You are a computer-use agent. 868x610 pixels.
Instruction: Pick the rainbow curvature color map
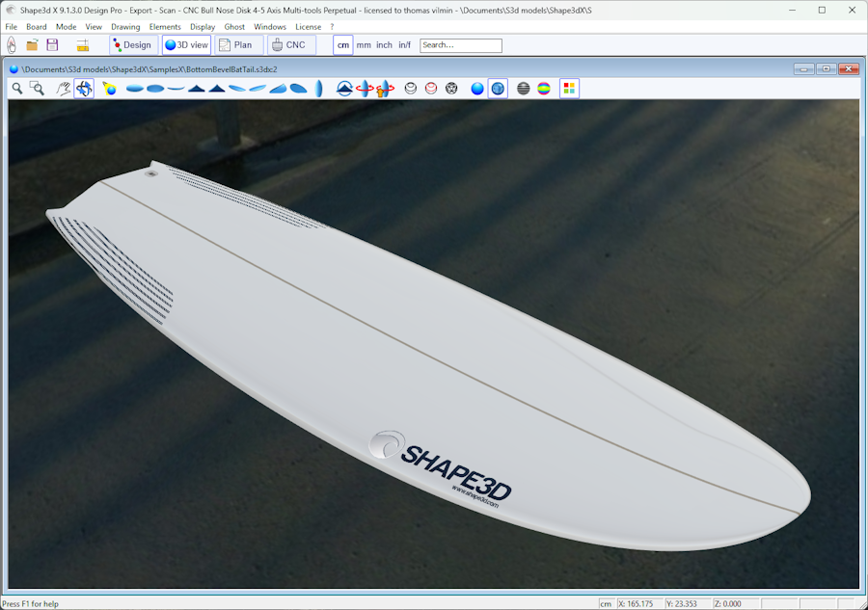[544, 89]
